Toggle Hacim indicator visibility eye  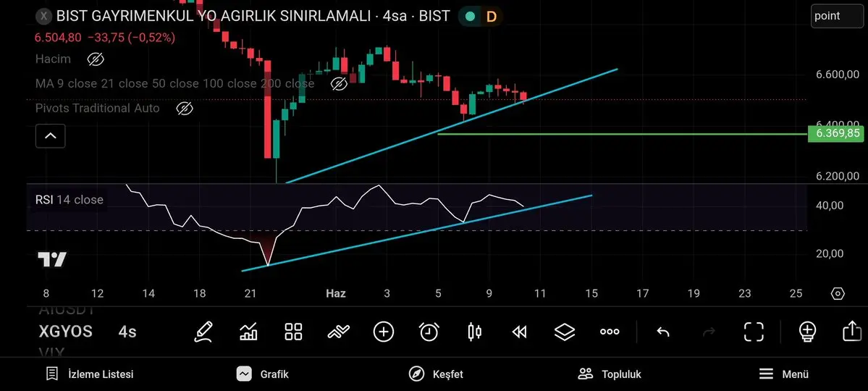pos(96,59)
